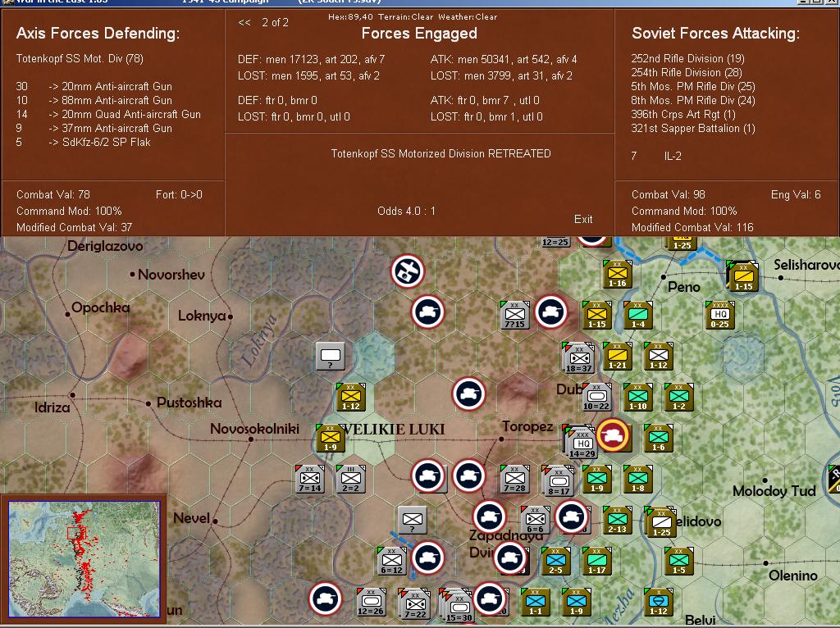Select the Axis armored counter 10=22
The image size is (840, 628).
click(x=597, y=398)
